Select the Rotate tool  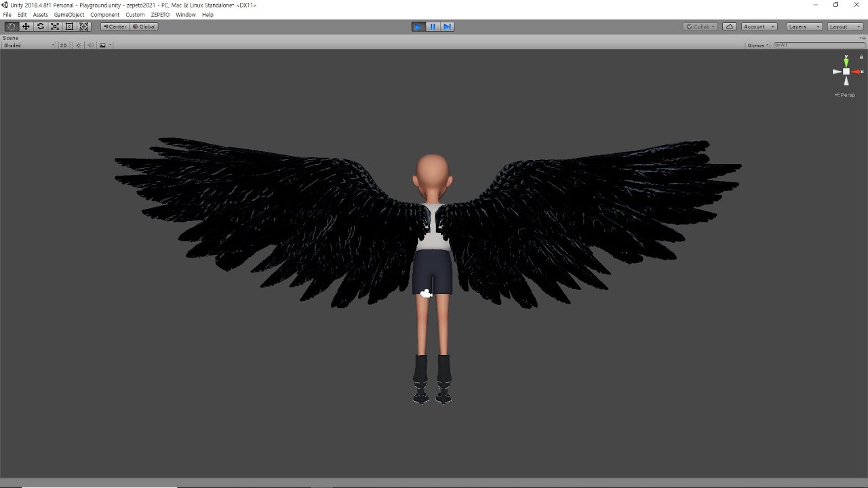[41, 26]
